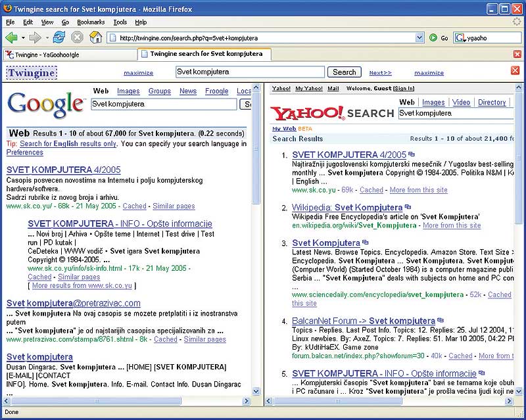Viewport: 526px width, 420px height.
Task: Open new-window icon beside Wikipedia result
Action: (x=408, y=207)
